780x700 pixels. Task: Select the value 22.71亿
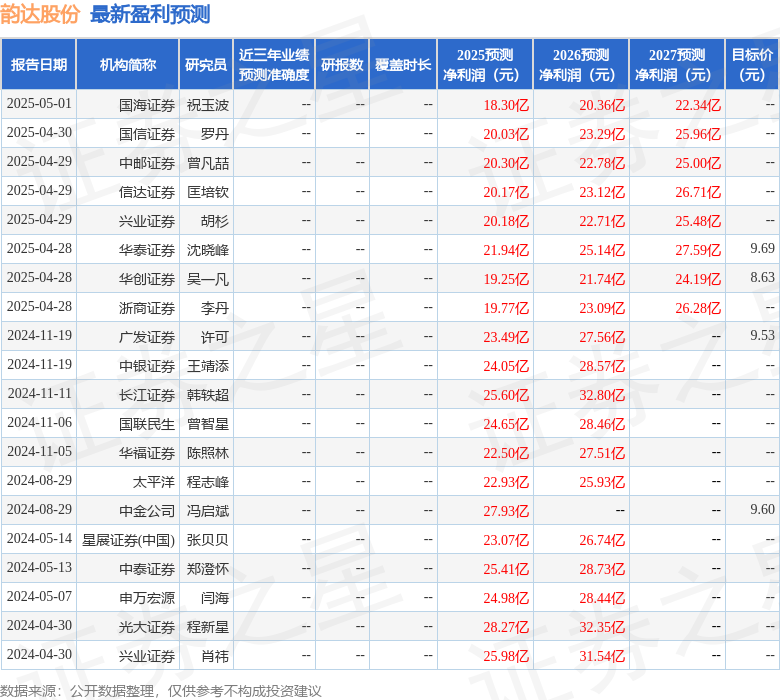pyautogui.click(x=602, y=221)
